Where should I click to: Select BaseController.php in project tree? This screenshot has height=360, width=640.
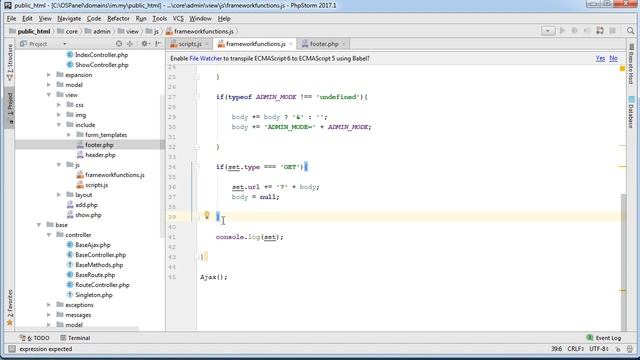100,255
